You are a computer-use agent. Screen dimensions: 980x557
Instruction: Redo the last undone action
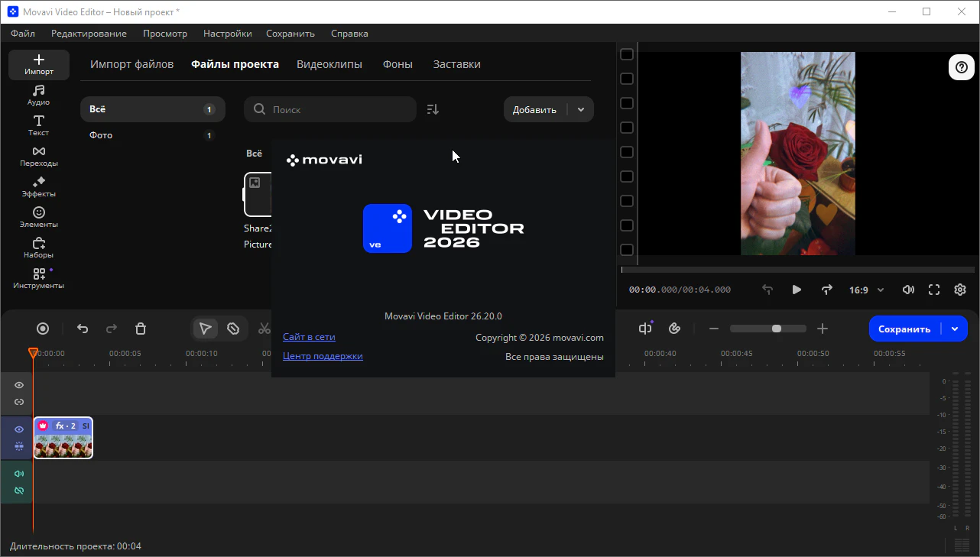[112, 329]
